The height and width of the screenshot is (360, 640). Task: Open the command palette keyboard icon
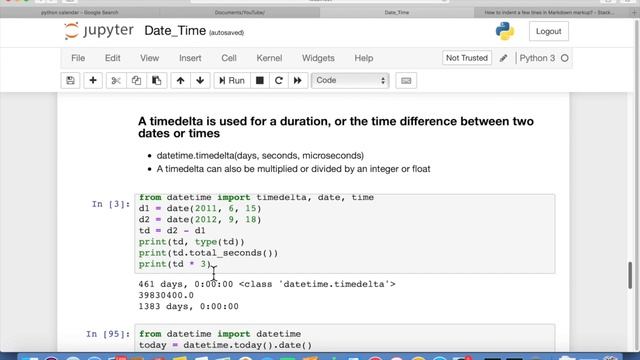tap(406, 80)
